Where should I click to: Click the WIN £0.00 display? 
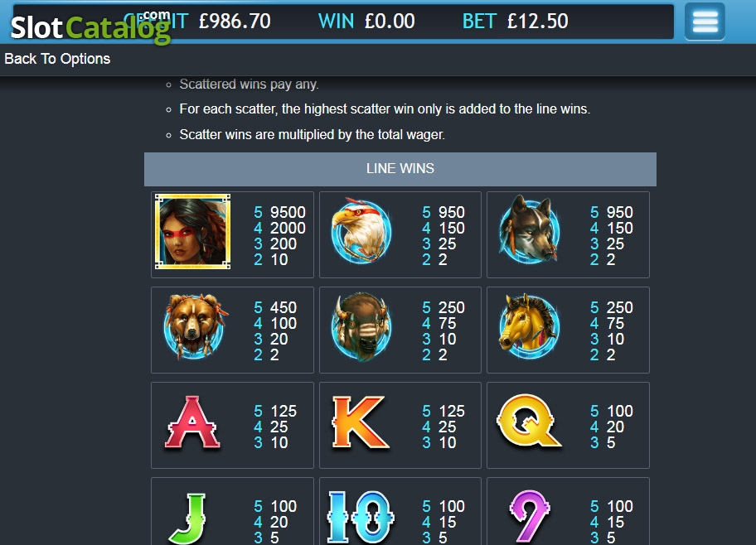pyautogui.click(x=366, y=22)
